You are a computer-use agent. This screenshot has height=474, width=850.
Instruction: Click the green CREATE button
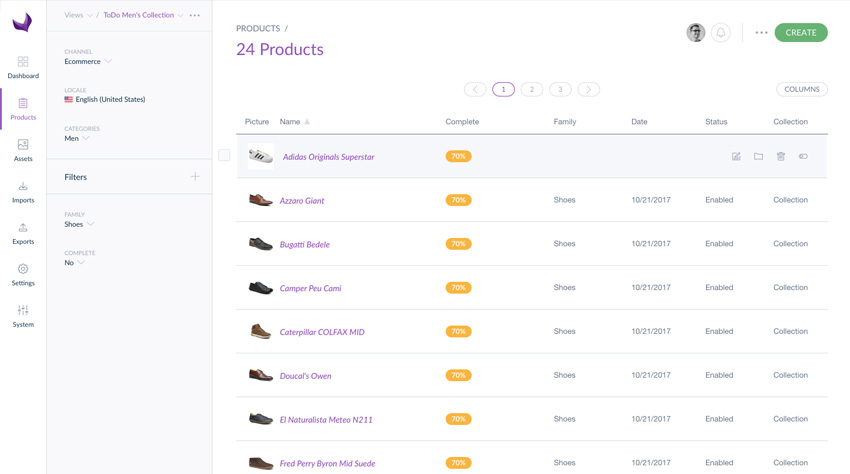pos(801,33)
